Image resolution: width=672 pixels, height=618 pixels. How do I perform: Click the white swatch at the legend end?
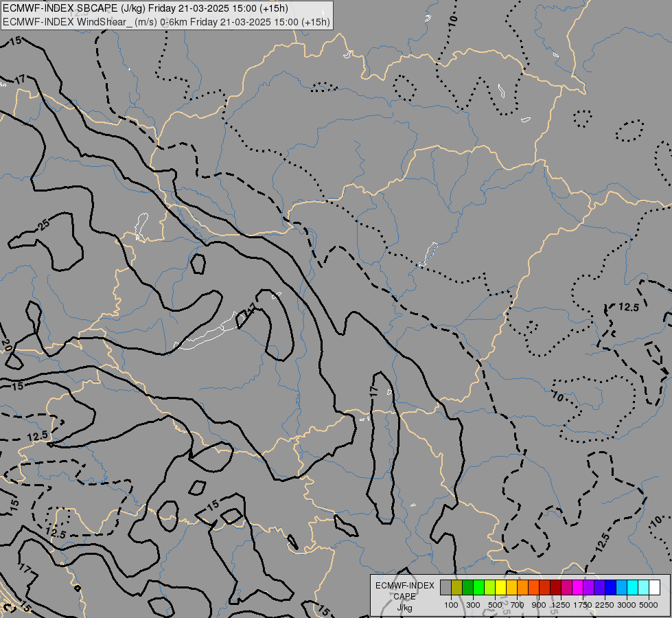(x=654, y=587)
